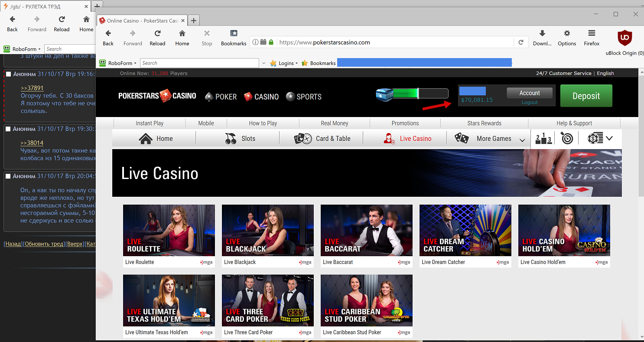Open the 24/7 Customer Service link
The height and width of the screenshot is (342, 644).
click(563, 73)
